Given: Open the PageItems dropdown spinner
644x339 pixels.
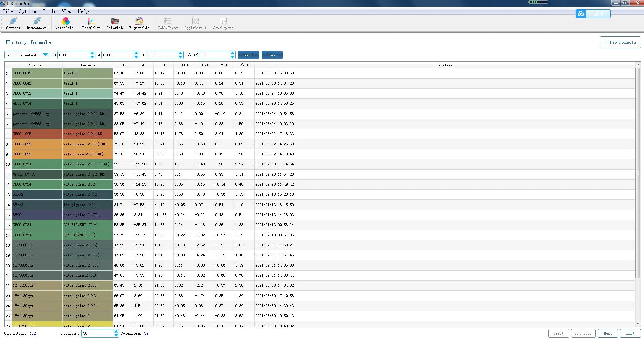Looking at the screenshot, I should pyautogui.click(x=116, y=333).
